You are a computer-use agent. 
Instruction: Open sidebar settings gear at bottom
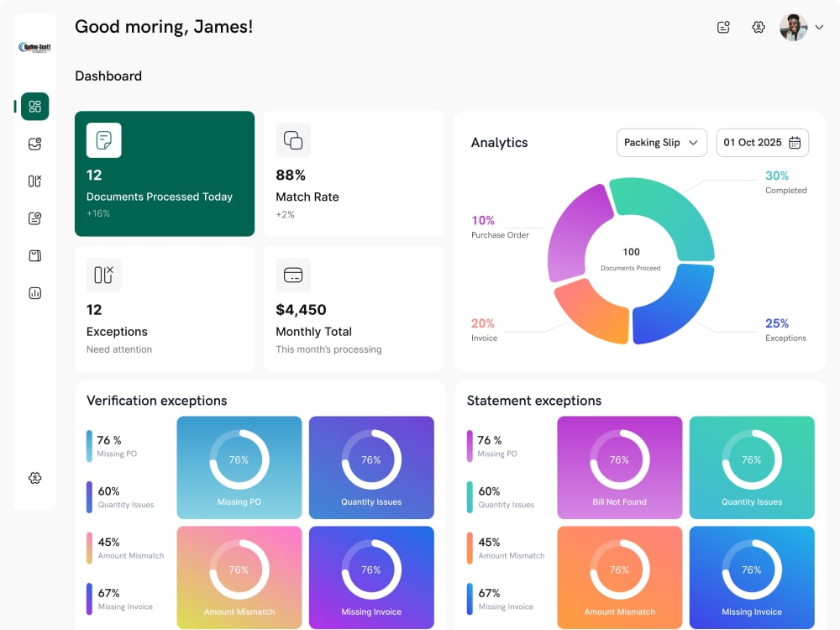pyautogui.click(x=34, y=478)
